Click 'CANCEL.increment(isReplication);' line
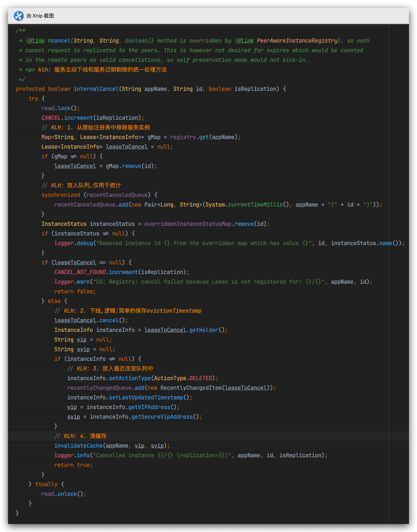The height and width of the screenshot is (532, 417). (x=93, y=118)
